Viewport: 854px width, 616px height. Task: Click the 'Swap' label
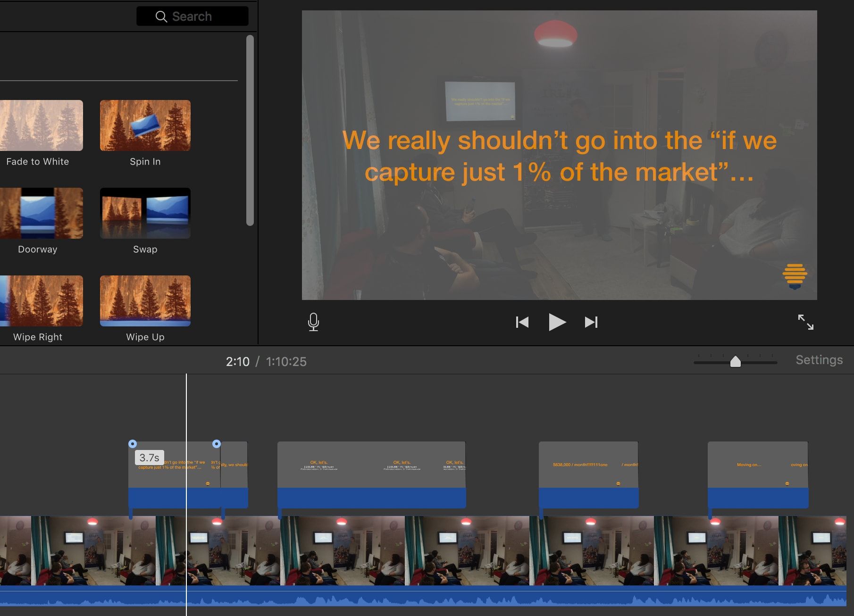coord(145,249)
